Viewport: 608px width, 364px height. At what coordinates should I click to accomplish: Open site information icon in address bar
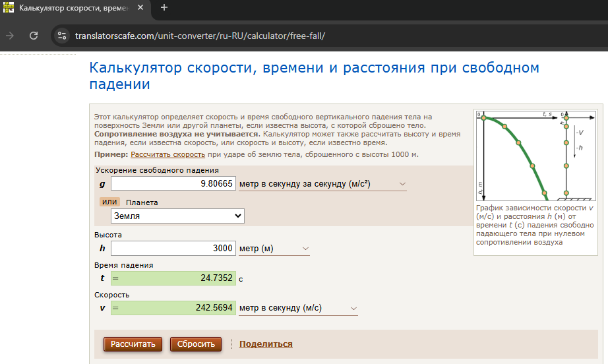click(x=61, y=36)
